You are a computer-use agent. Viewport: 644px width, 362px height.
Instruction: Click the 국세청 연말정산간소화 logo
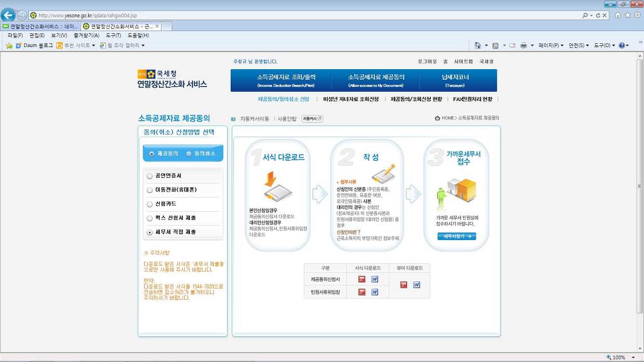point(172,79)
